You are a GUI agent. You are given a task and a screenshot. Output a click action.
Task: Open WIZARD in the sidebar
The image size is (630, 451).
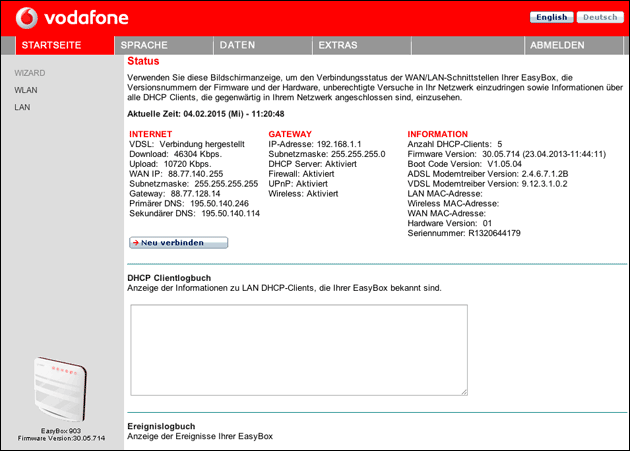[x=30, y=73]
